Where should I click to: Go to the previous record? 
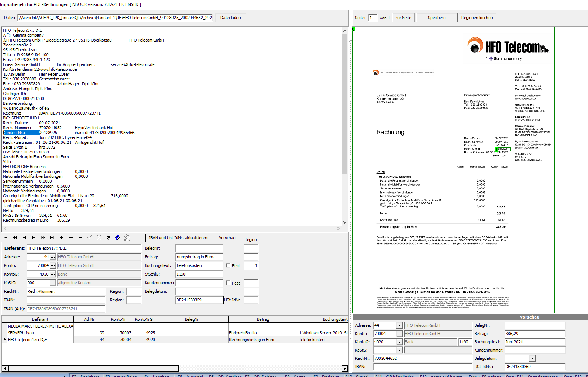click(24, 238)
